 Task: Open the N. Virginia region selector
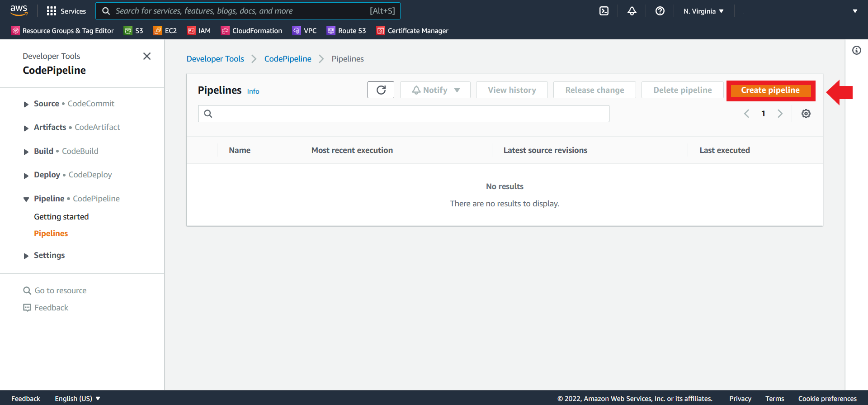[x=703, y=11]
